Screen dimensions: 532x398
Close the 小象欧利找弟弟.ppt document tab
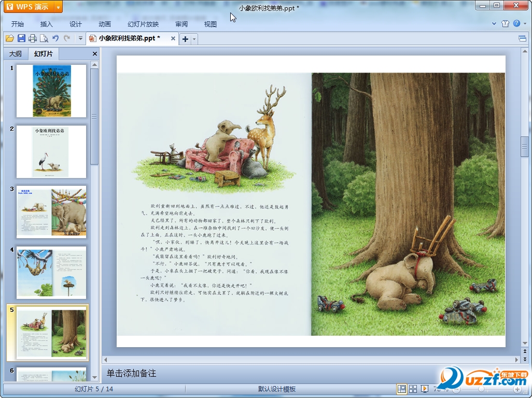[x=173, y=38]
